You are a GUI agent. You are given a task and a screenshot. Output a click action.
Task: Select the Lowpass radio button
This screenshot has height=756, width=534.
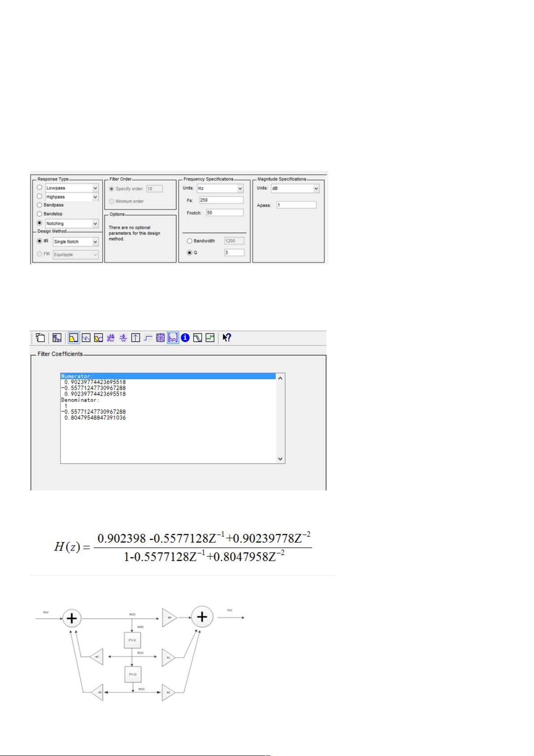[39, 188]
